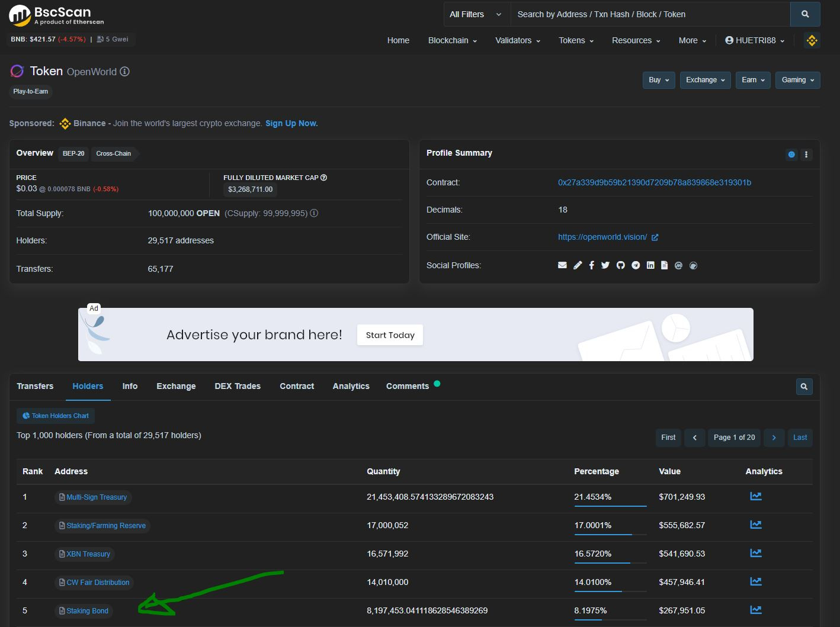Switch to the Exchange tab
Screen dimensions: 840x627
coord(176,386)
